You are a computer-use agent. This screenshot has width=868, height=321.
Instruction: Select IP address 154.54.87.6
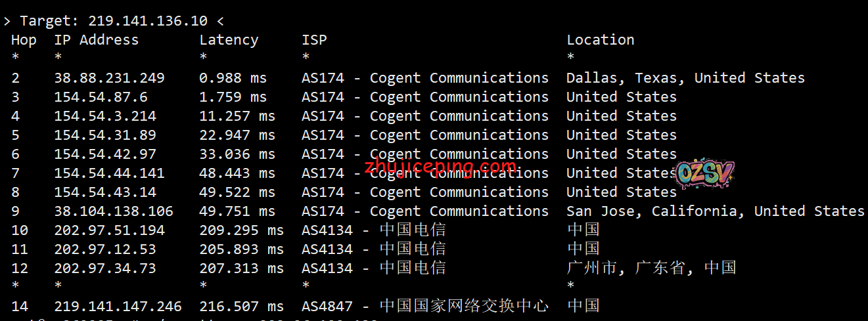[101, 97]
